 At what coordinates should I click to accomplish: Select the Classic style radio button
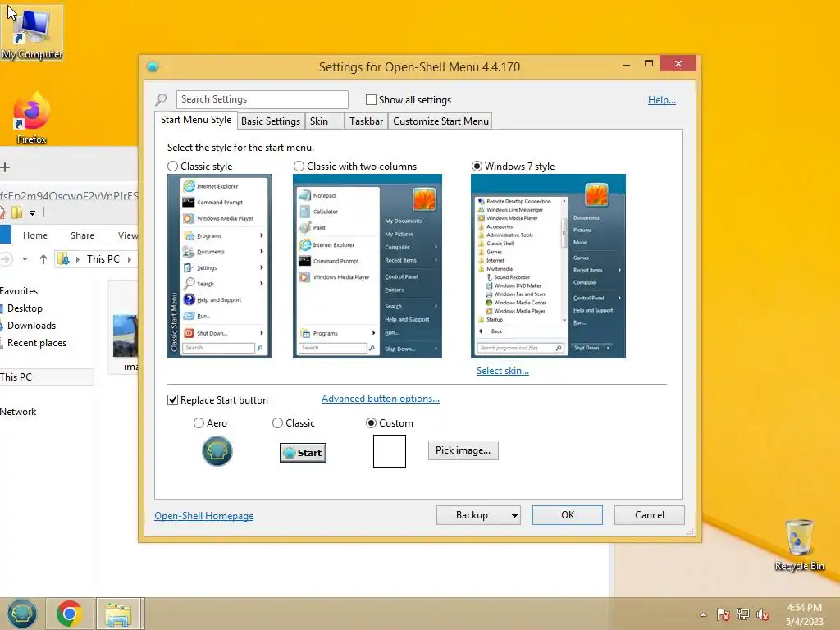click(172, 167)
